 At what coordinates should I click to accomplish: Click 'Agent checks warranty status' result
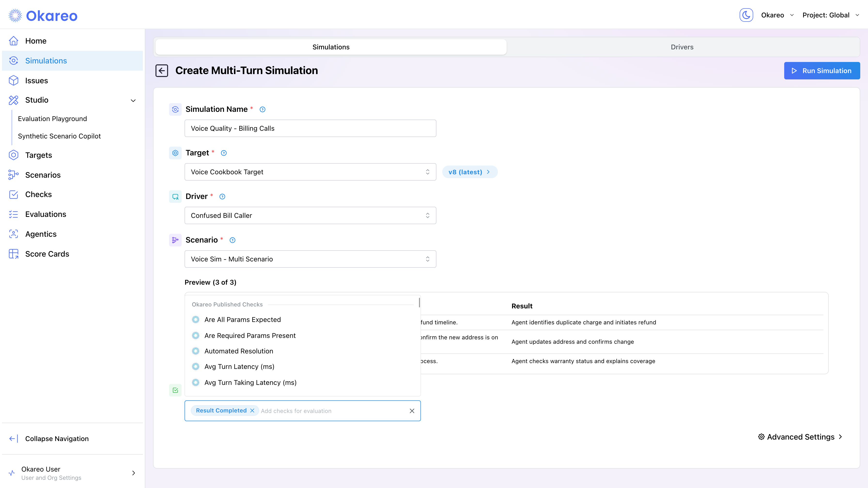(x=583, y=361)
